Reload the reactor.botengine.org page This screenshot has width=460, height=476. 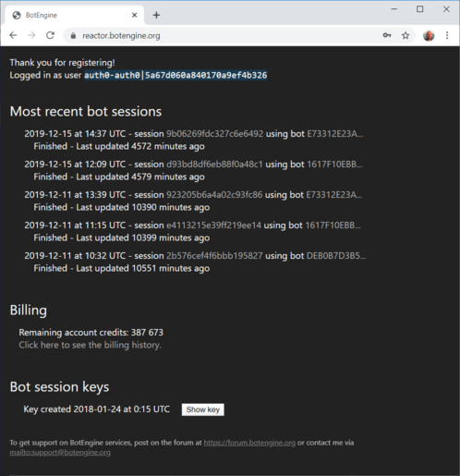click(x=50, y=35)
